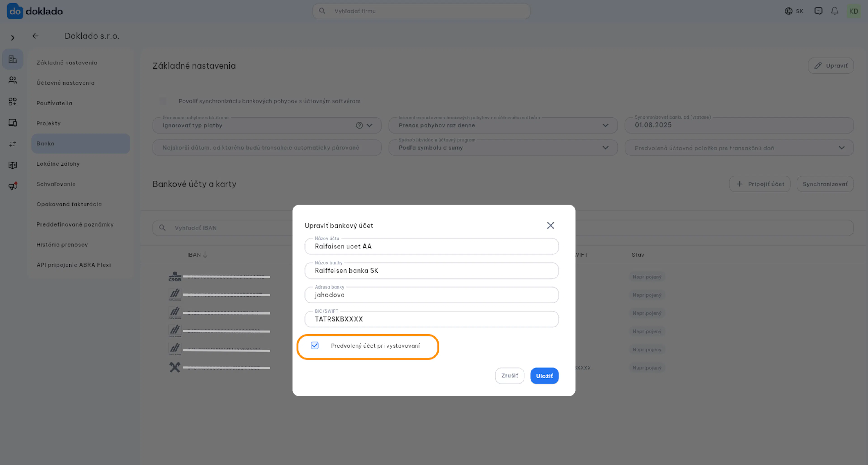Image resolution: width=868 pixels, height=465 pixels.
Task: Click the Synchronizovať banku od date field
Action: (739, 125)
